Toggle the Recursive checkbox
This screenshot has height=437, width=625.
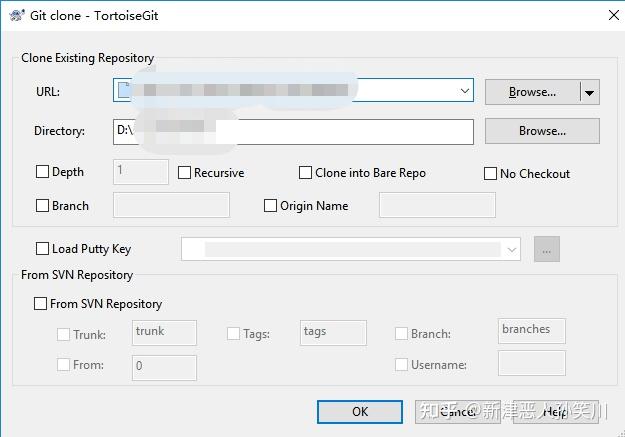[185, 173]
